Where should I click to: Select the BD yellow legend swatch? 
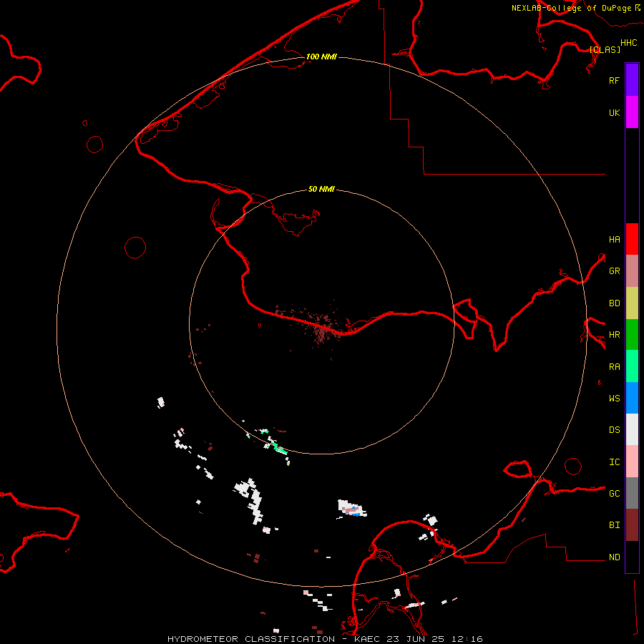click(x=632, y=303)
